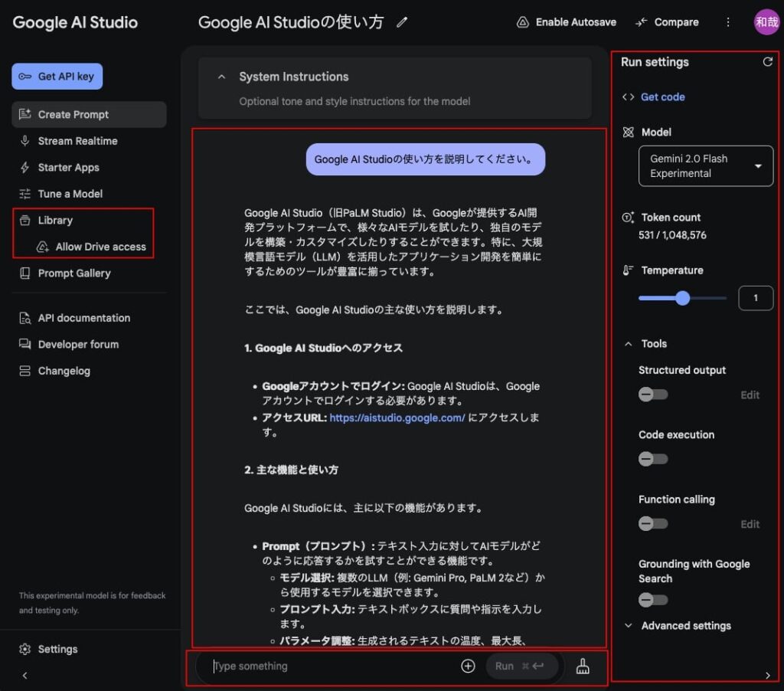Click the Temperature slider handle
Image resolution: width=784 pixels, height=691 pixels.
click(x=682, y=298)
